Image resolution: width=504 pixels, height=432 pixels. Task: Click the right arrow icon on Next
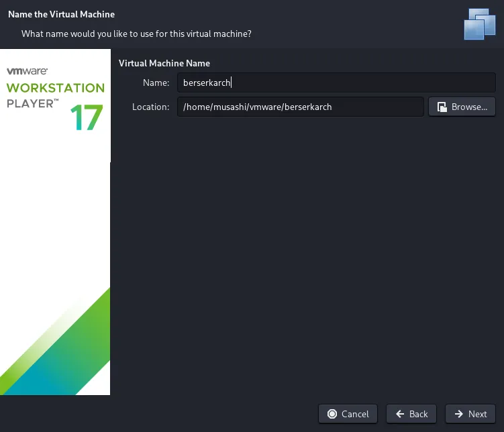coord(459,414)
